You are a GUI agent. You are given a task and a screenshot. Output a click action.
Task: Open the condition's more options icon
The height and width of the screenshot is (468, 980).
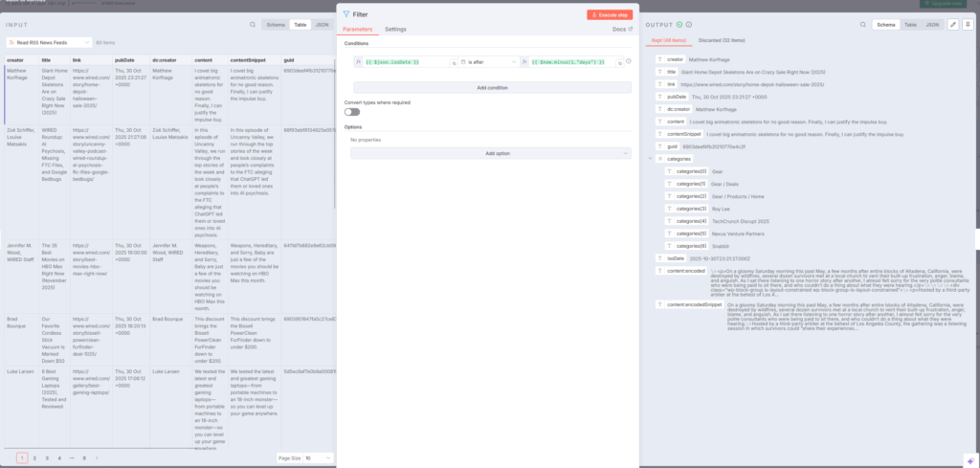pos(629,61)
